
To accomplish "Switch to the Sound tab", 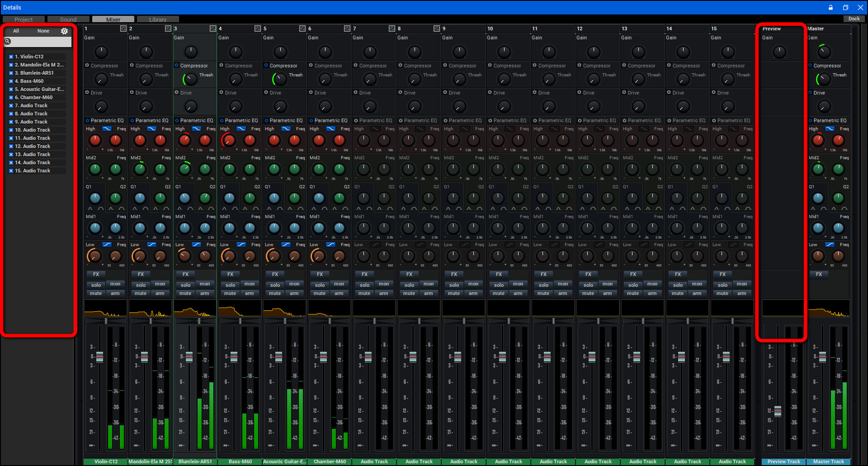I will pyautogui.click(x=68, y=19).
